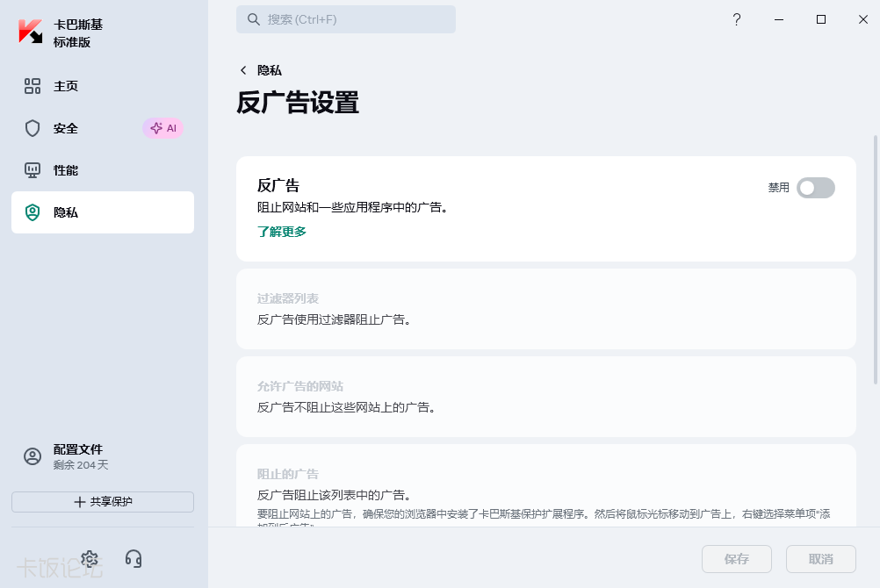The width and height of the screenshot is (880, 588).
Task: Enable the 反广告 toggle switch
Action: [816, 188]
